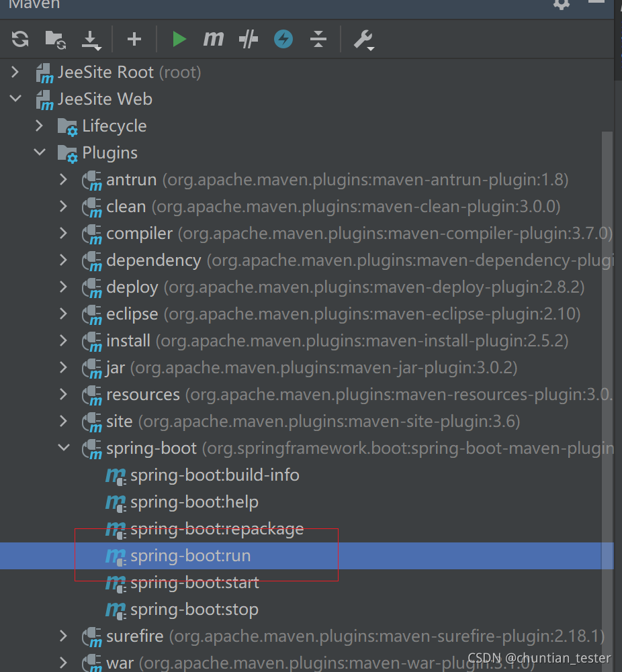The image size is (622, 672).
Task: Expand jar plugin node
Action: [63, 367]
